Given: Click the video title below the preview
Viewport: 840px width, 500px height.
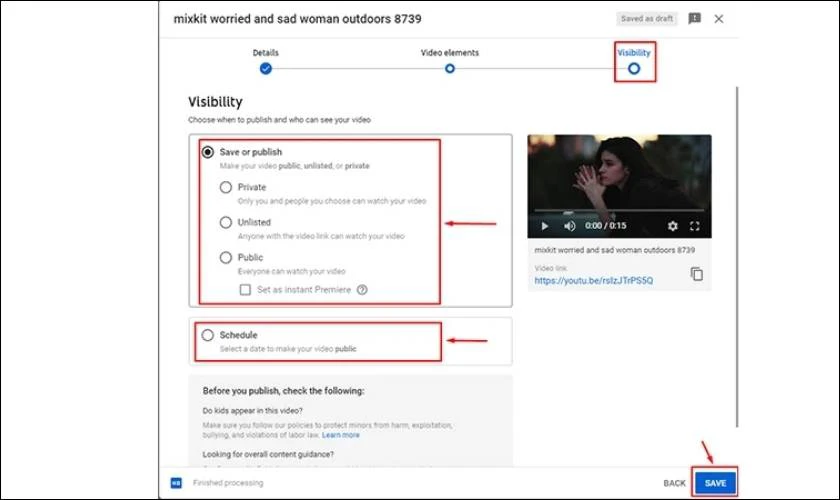Looking at the screenshot, I should [614, 250].
